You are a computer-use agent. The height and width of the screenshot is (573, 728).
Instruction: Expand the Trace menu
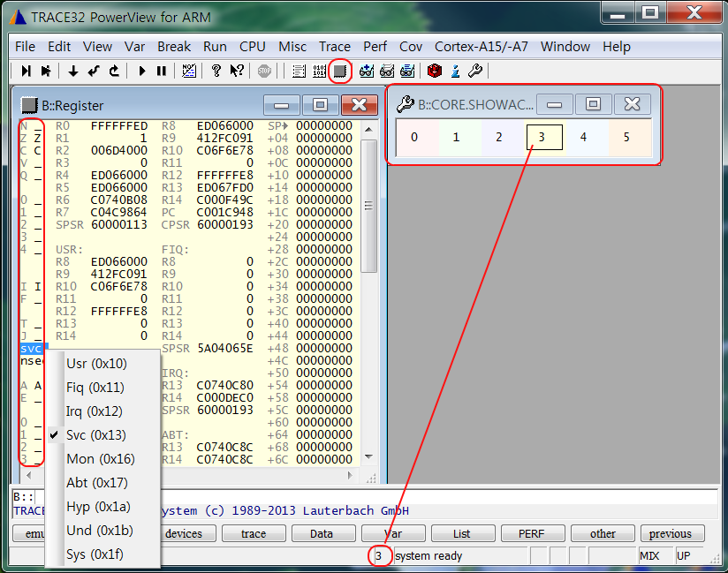(334, 46)
